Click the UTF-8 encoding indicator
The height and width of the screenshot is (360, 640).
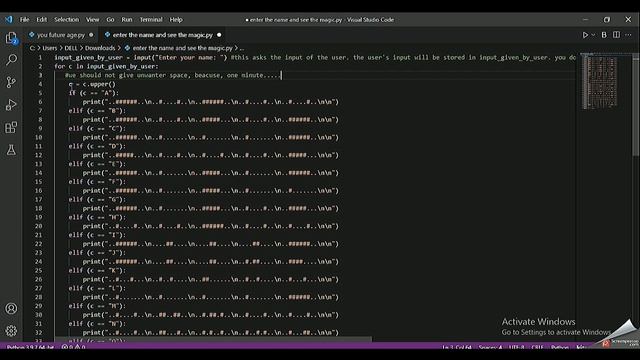click(x=516, y=348)
